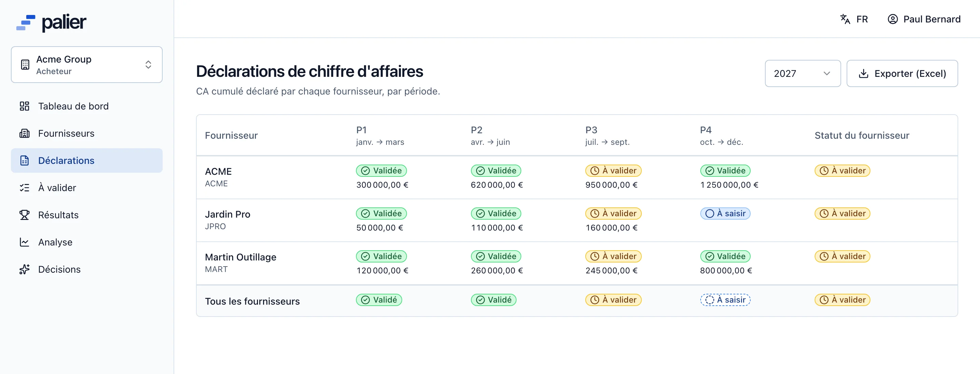The image size is (980, 374).
Task: Click Tous les fournisseurs P4 À saisir badge
Action: point(725,300)
